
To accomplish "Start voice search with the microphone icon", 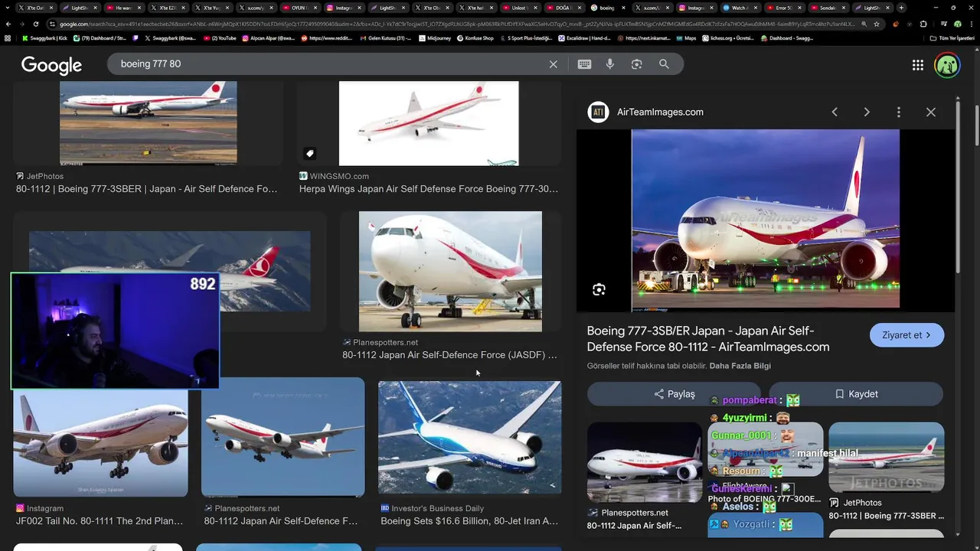I will (610, 64).
